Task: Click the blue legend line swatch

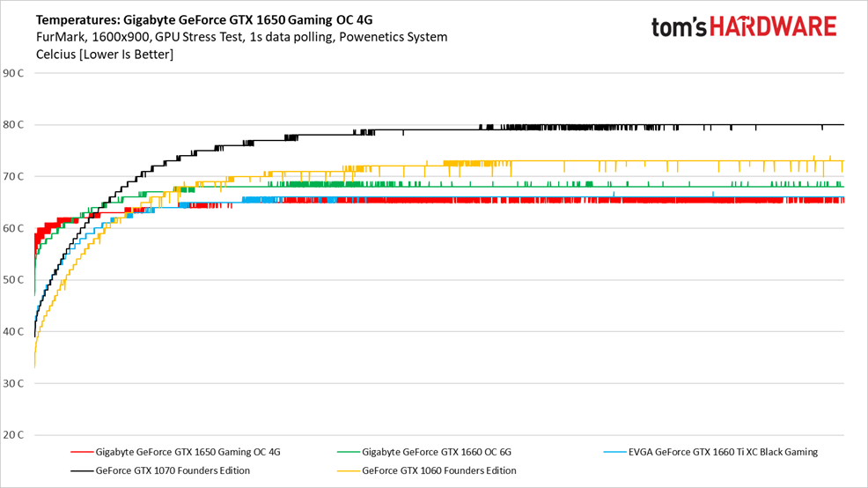Action: [614, 453]
